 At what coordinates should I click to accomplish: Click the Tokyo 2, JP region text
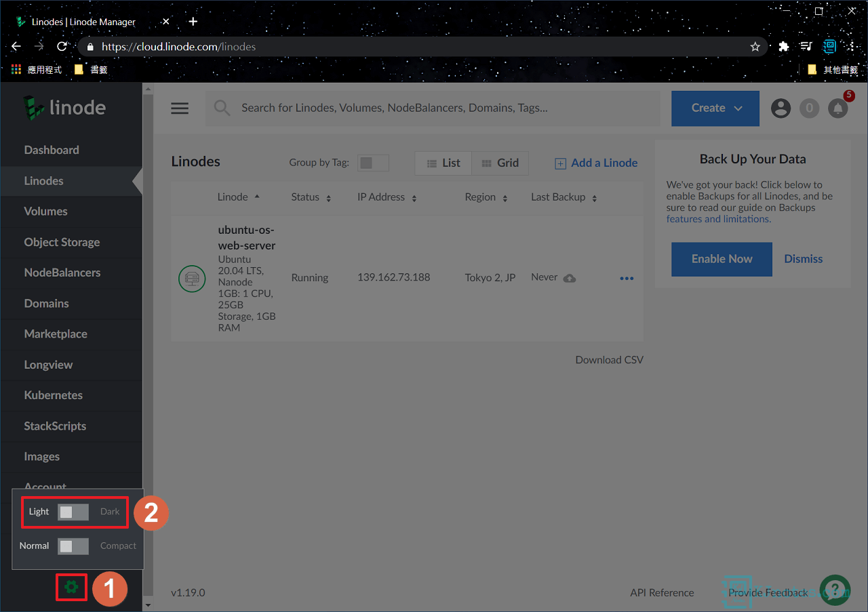tap(490, 277)
